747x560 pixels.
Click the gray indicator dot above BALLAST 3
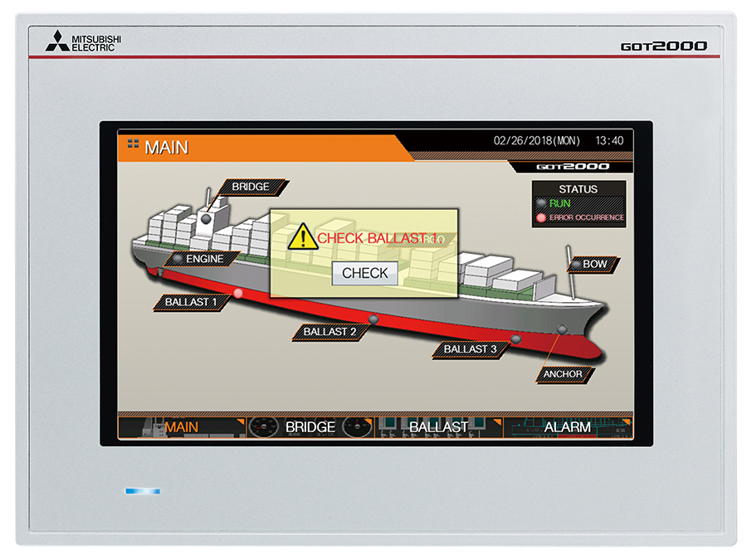516,339
